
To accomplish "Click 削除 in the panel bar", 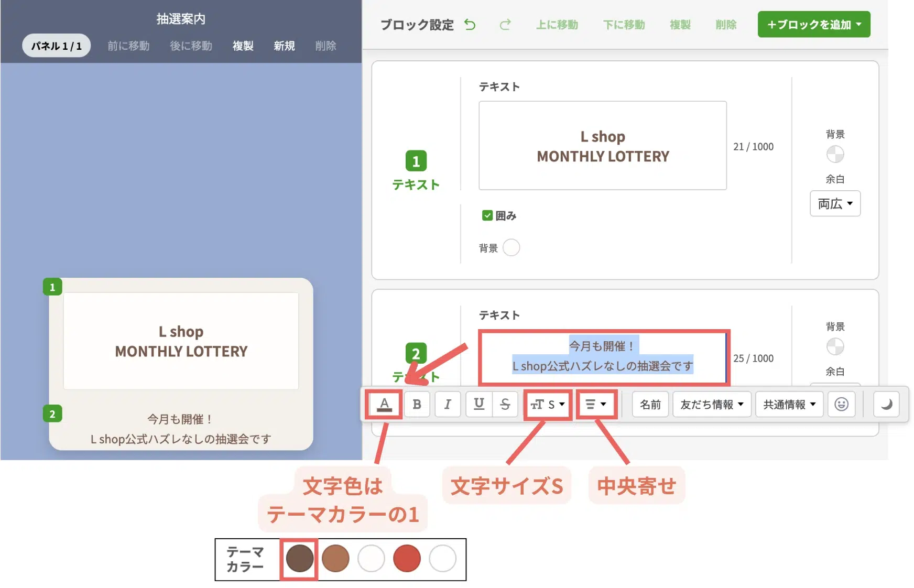I will point(325,46).
